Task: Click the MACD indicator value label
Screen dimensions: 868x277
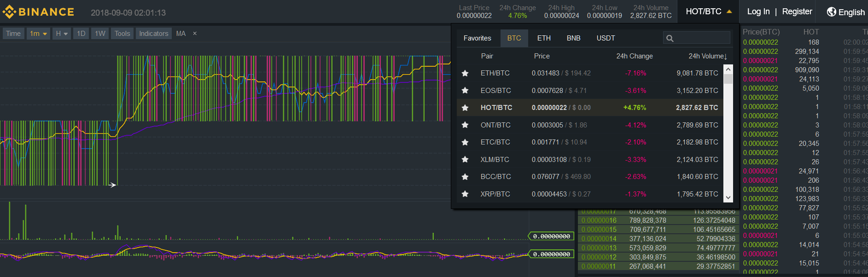Action: (x=551, y=254)
